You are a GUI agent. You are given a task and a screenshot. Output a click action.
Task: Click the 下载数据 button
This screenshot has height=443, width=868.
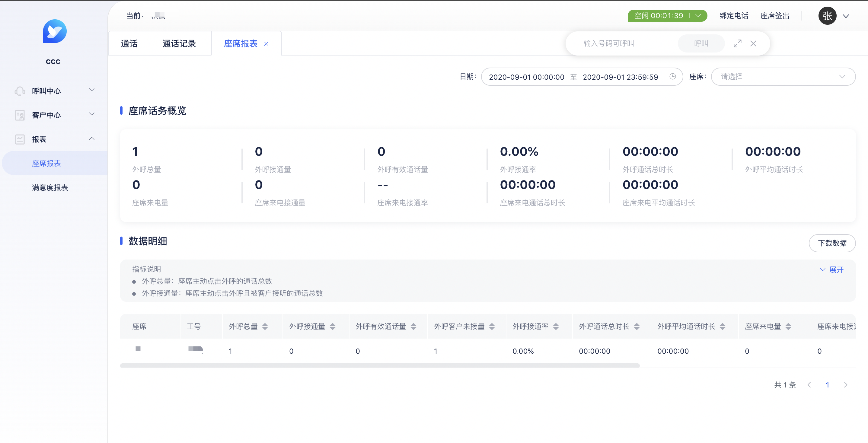(832, 243)
